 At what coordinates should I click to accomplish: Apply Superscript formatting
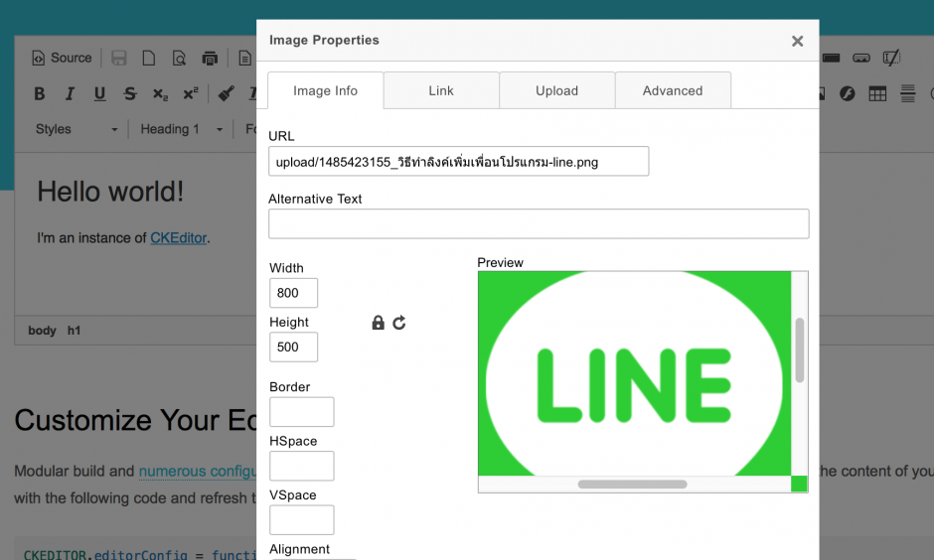point(190,93)
